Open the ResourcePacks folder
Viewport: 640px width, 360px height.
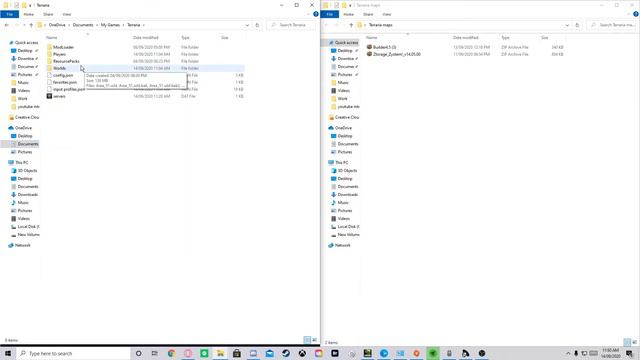coord(66,61)
